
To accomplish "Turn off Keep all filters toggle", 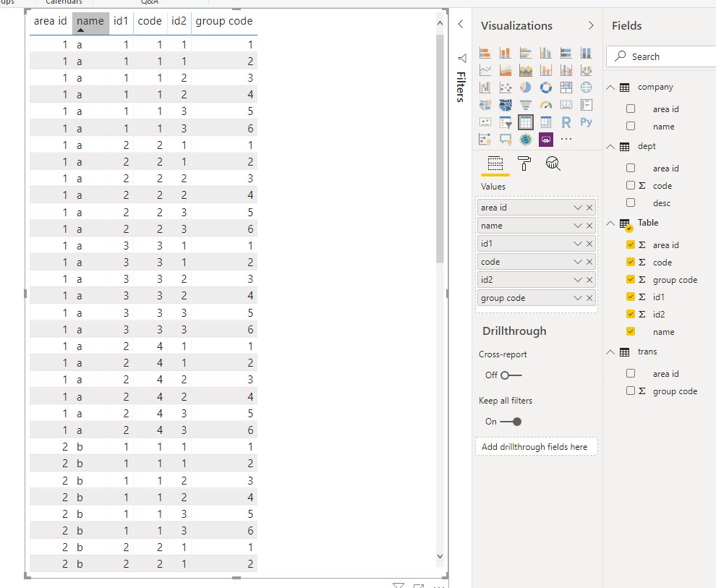I will [x=511, y=422].
